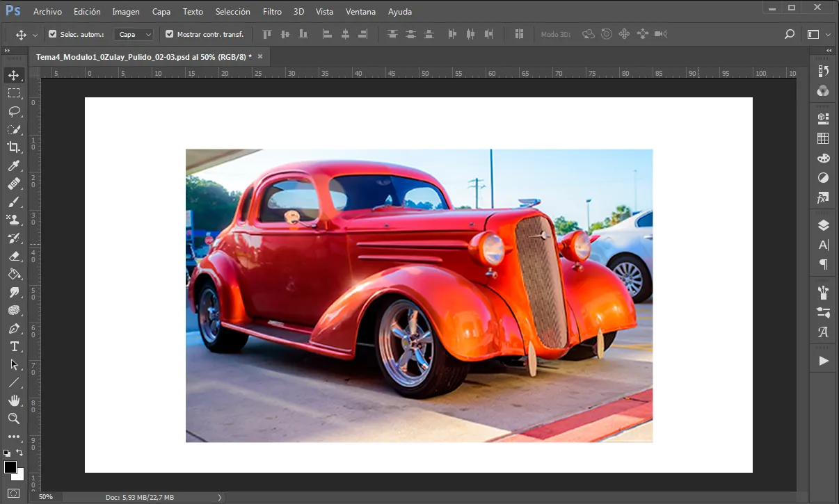Open the Actions play-button panel icon

coord(824,361)
